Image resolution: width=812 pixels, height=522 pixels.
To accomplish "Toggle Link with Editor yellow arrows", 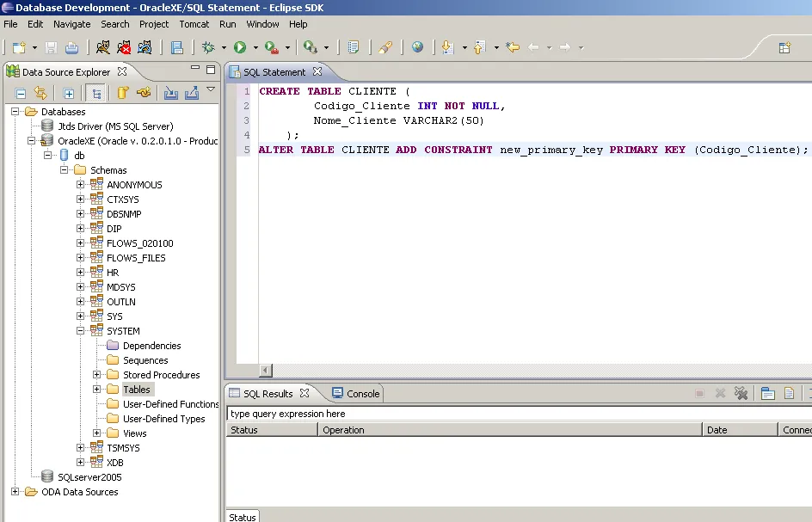I will [x=40, y=93].
